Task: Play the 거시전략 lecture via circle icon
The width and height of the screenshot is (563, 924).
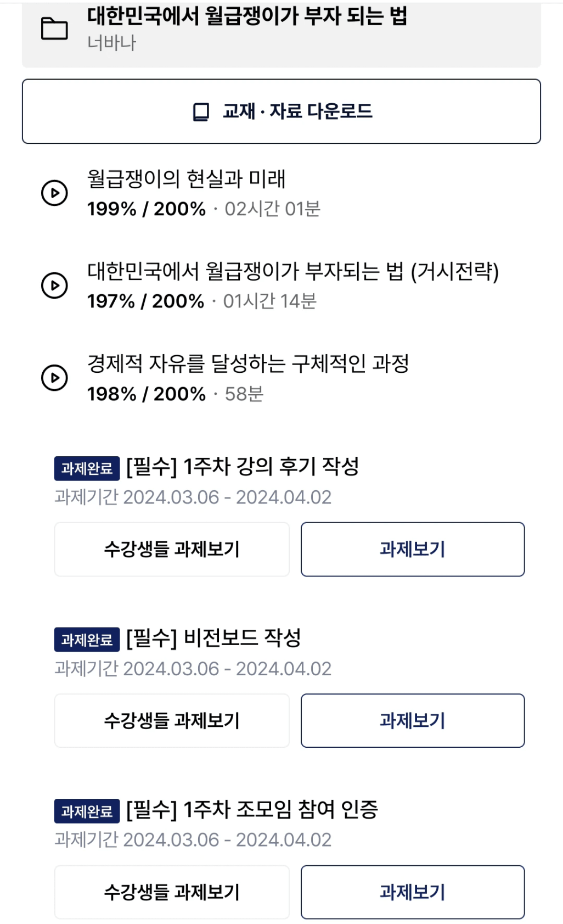Action: [54, 285]
